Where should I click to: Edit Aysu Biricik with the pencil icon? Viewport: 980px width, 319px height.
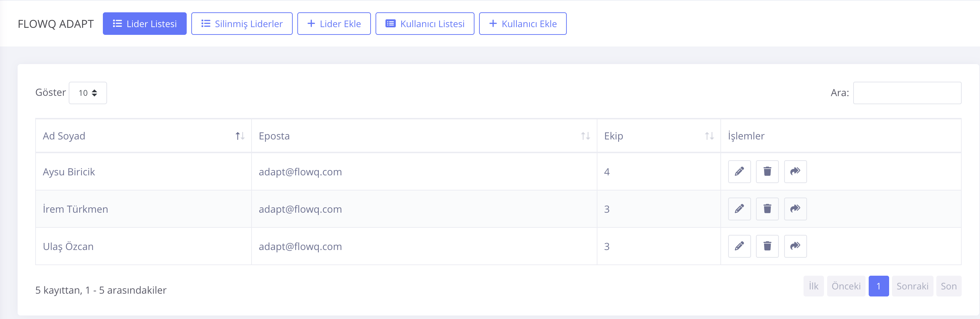[x=739, y=171]
